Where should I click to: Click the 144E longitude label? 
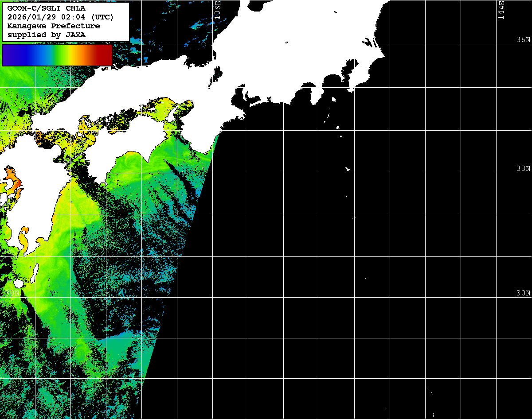tap(501, 10)
